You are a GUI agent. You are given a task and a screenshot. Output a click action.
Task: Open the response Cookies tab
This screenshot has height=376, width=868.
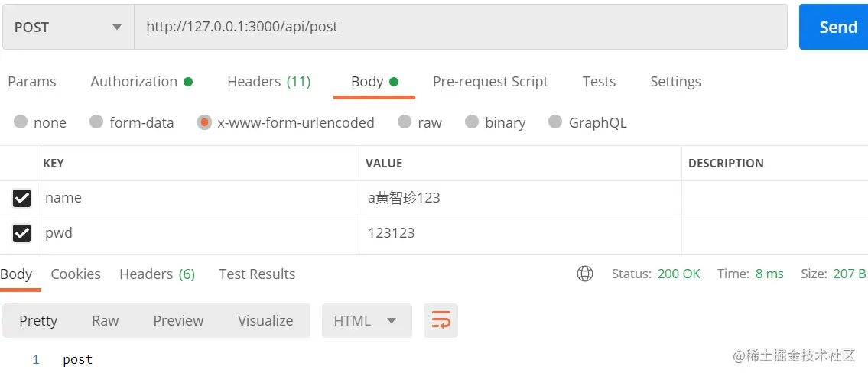tap(76, 274)
